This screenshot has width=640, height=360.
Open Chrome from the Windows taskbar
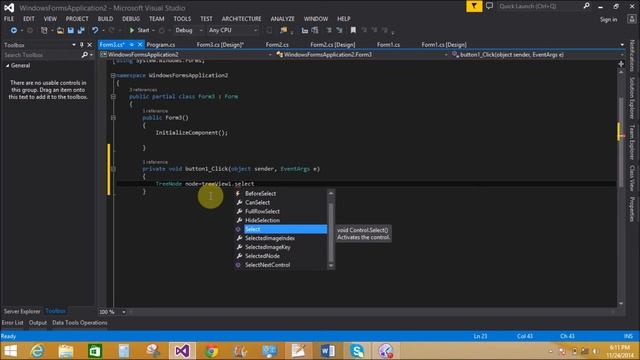coord(211,351)
